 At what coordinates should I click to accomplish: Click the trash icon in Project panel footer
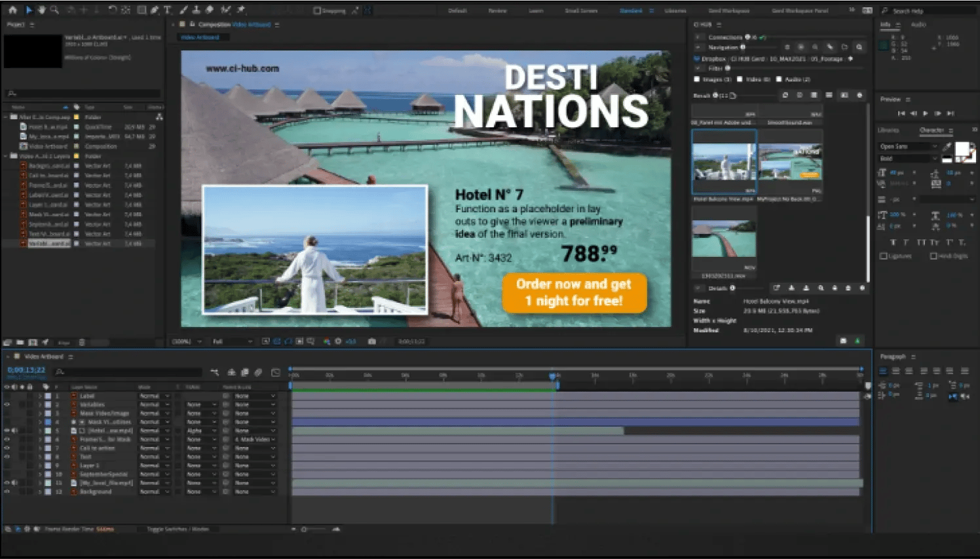pos(82,342)
